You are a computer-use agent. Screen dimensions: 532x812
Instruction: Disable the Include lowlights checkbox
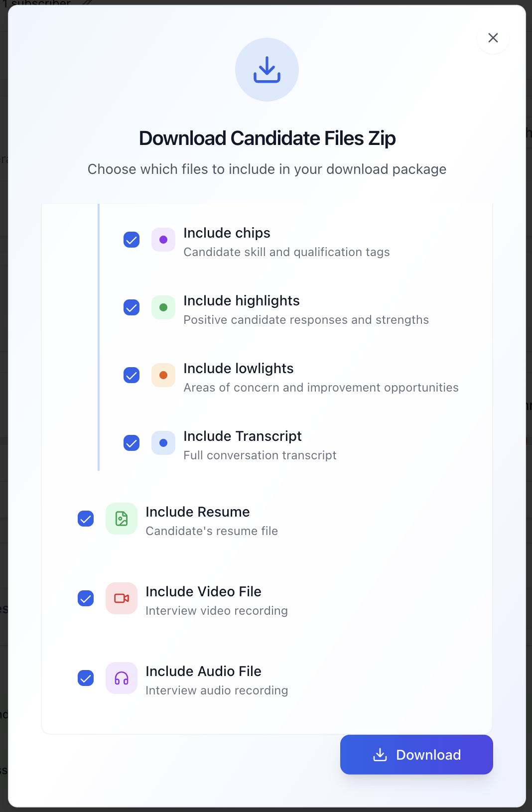[x=132, y=375]
